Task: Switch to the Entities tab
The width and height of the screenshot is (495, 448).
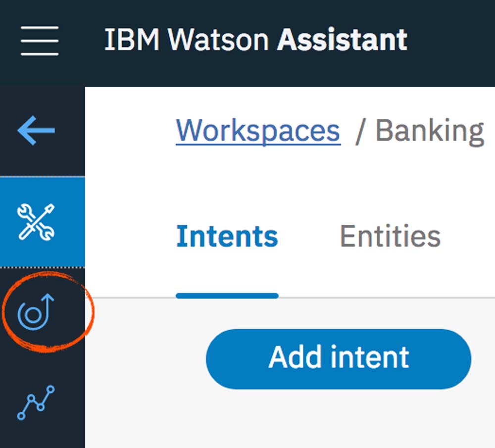Action: tap(390, 237)
